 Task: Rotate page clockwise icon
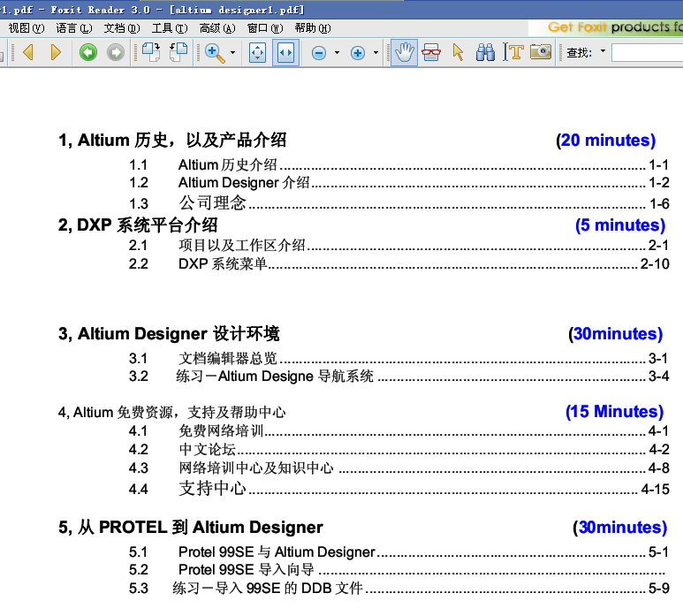[151, 53]
